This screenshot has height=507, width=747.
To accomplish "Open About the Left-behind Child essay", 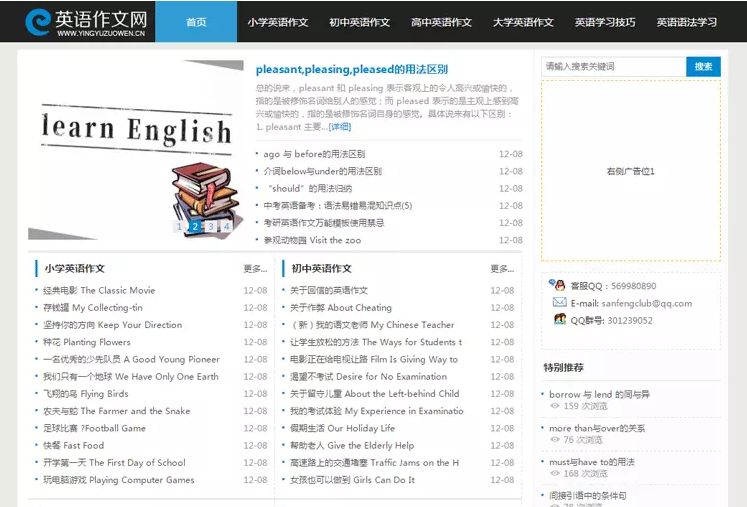I will [374, 394].
